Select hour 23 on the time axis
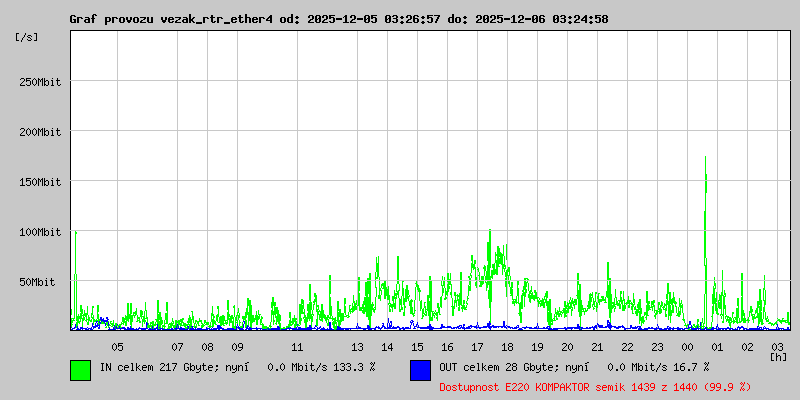The image size is (800, 400). [x=657, y=347]
